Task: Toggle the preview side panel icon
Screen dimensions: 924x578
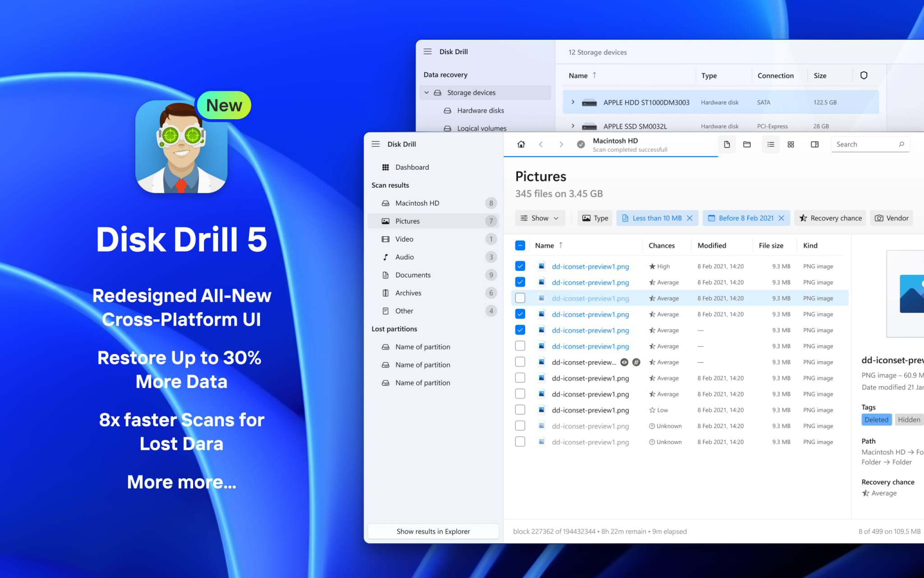Action: point(814,144)
